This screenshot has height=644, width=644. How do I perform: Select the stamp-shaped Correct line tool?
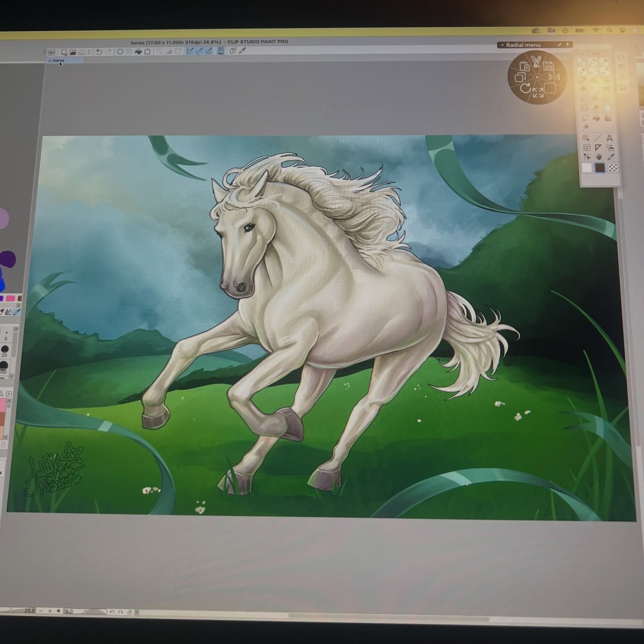[x=611, y=148]
